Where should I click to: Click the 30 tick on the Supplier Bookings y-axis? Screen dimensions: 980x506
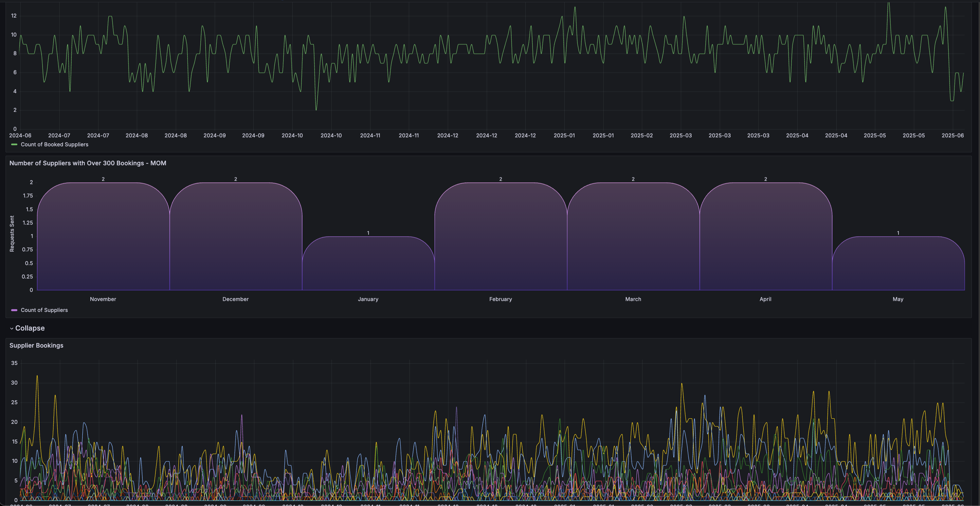(x=14, y=383)
